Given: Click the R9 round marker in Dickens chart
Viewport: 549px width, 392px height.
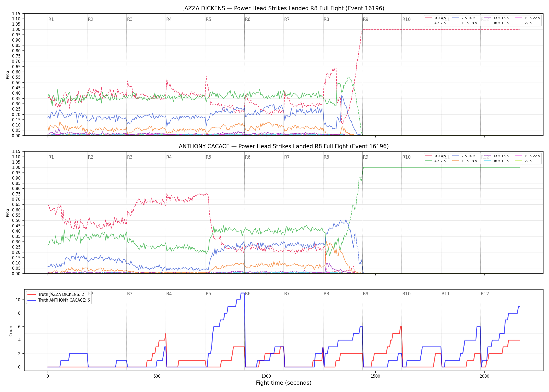Looking at the screenshot, I should click(365, 19).
